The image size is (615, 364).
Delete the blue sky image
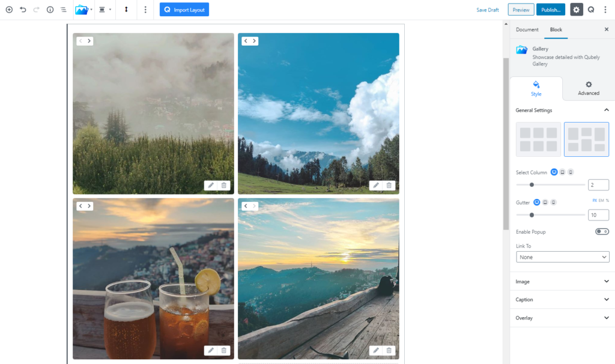[x=389, y=185]
